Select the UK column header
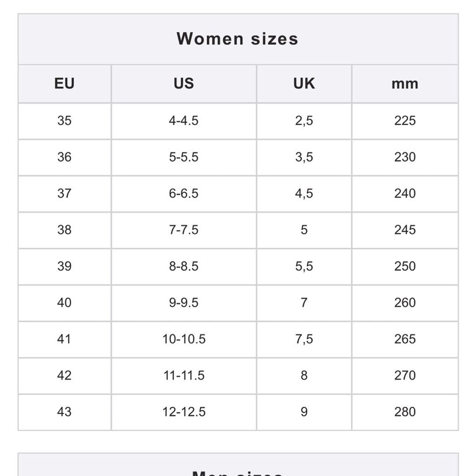Viewport: 476px width, 476px height. (304, 84)
